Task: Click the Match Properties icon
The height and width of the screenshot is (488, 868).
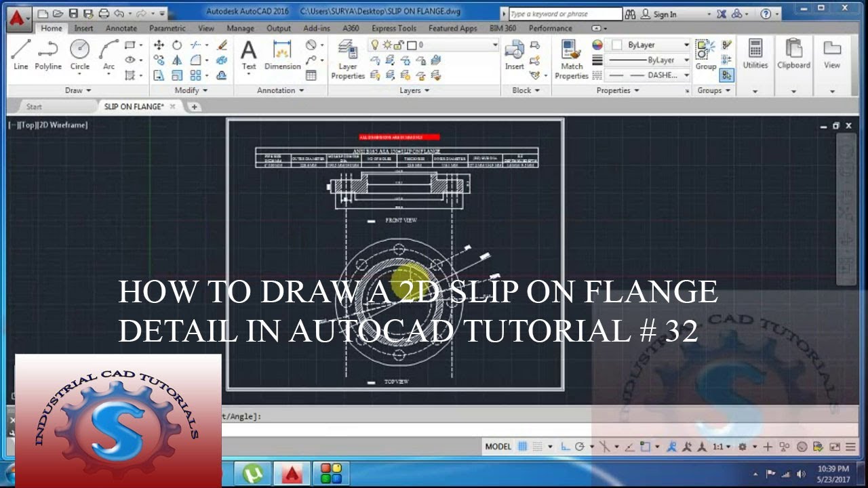Action: (x=571, y=60)
